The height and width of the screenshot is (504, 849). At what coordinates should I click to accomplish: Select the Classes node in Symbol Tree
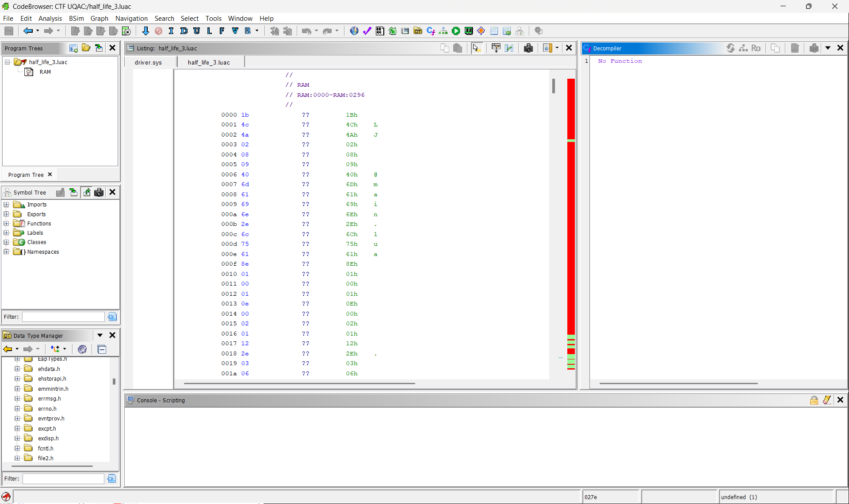(37, 242)
